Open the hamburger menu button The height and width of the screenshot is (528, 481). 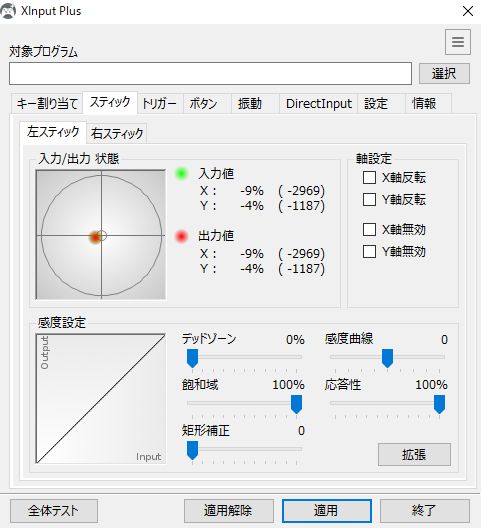click(457, 42)
